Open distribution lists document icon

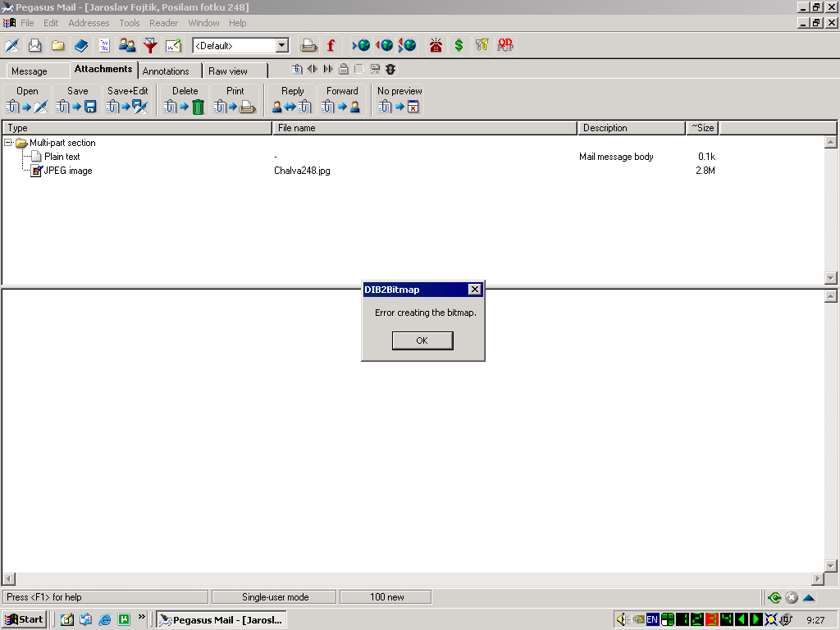pos(104,46)
